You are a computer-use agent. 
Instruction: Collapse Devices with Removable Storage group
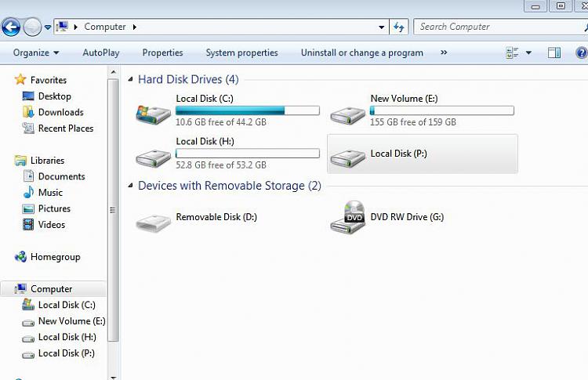coord(130,186)
